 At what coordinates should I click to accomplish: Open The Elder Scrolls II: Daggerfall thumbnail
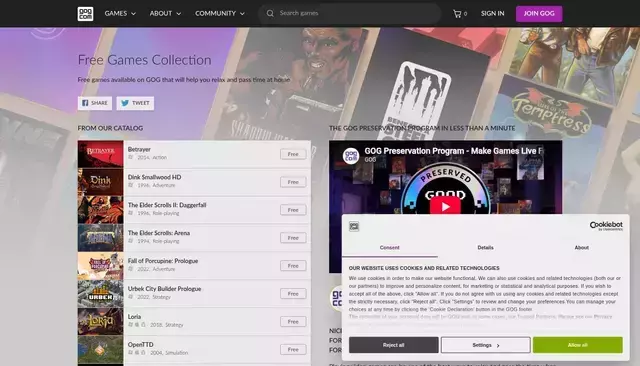point(100,210)
